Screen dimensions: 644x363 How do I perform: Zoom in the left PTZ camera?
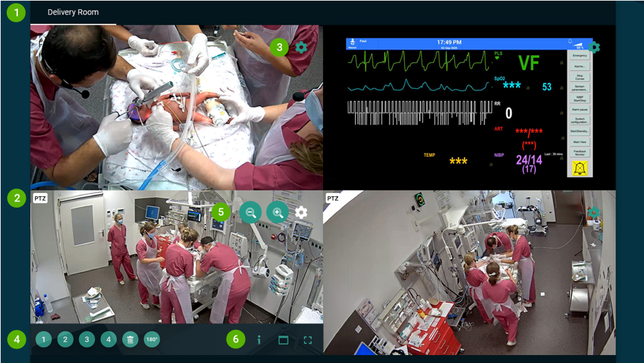277,212
